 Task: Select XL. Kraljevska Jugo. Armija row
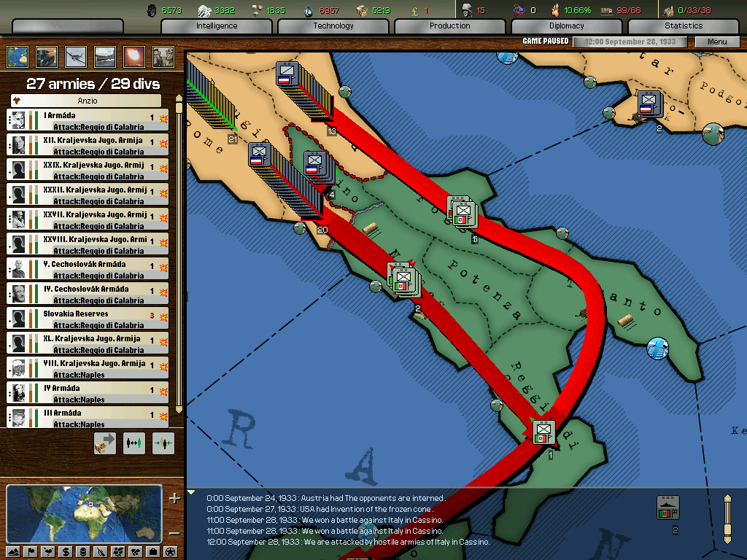point(88,343)
